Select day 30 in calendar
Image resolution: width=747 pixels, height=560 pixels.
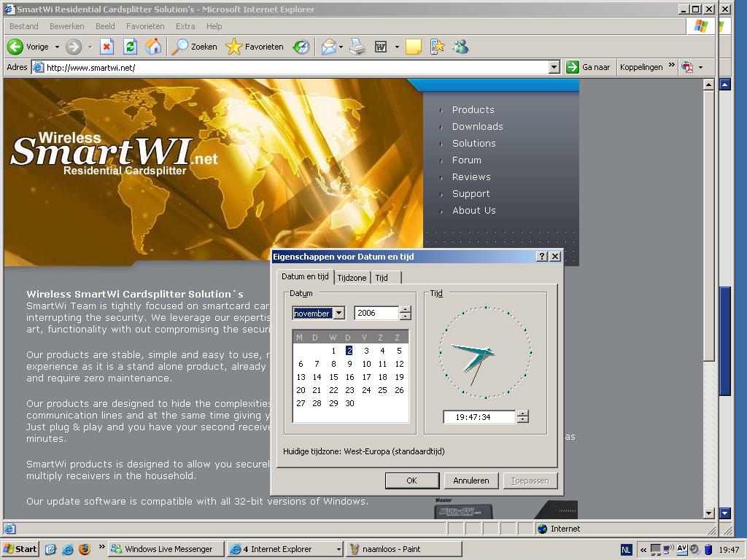point(349,402)
